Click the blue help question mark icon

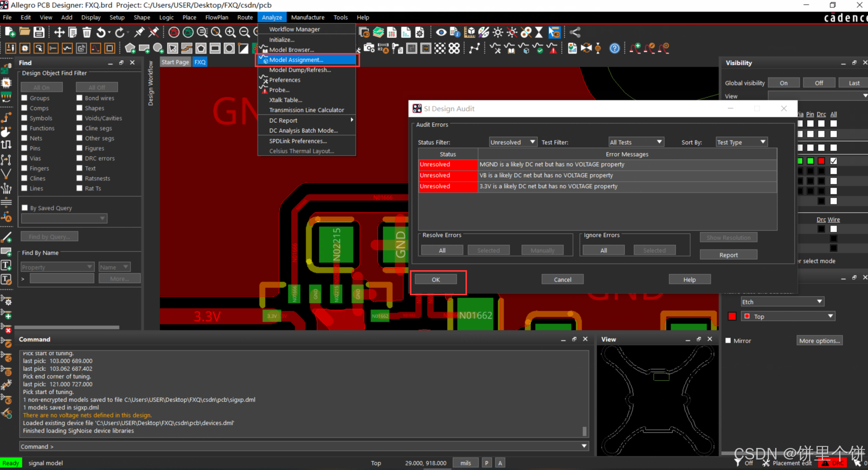pos(615,48)
